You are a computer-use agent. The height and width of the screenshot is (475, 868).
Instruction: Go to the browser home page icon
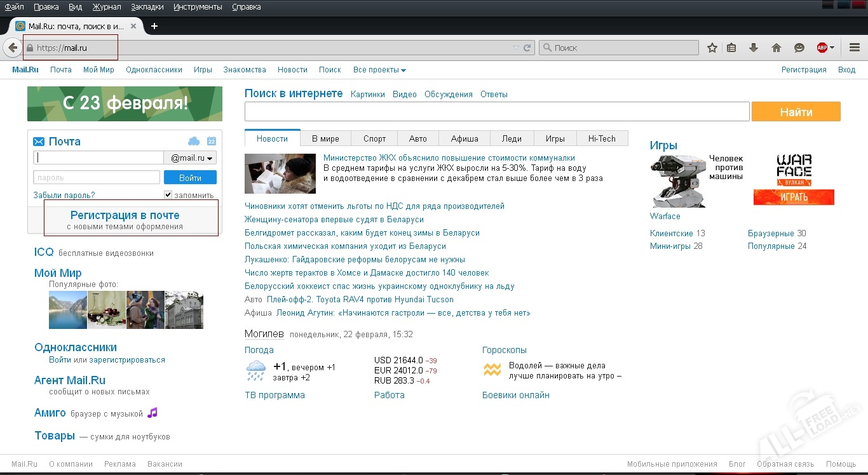pyautogui.click(x=776, y=48)
